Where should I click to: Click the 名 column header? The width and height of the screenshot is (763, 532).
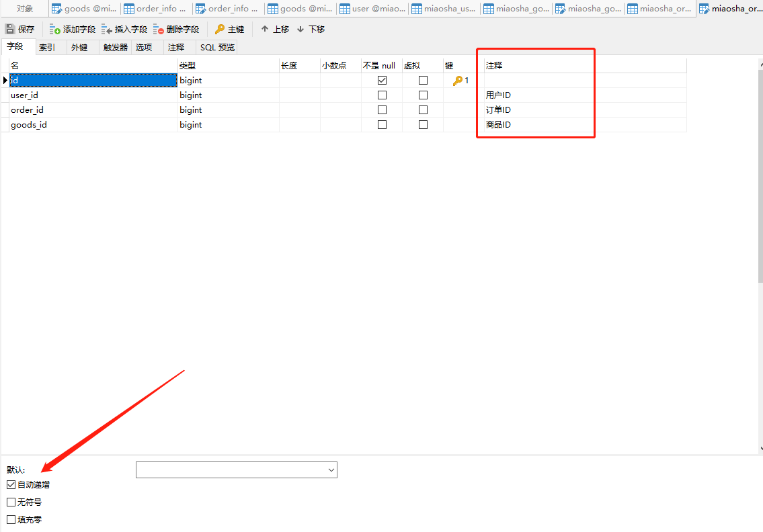[x=93, y=66]
